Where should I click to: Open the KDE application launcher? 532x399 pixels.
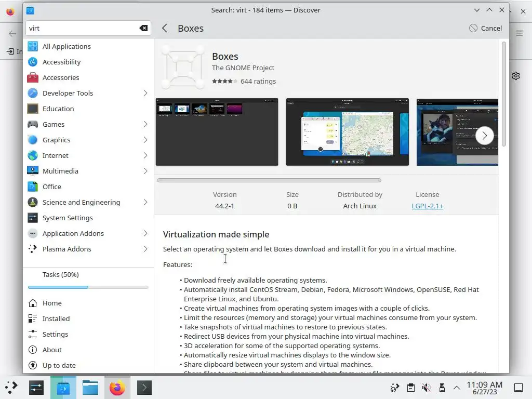11,388
